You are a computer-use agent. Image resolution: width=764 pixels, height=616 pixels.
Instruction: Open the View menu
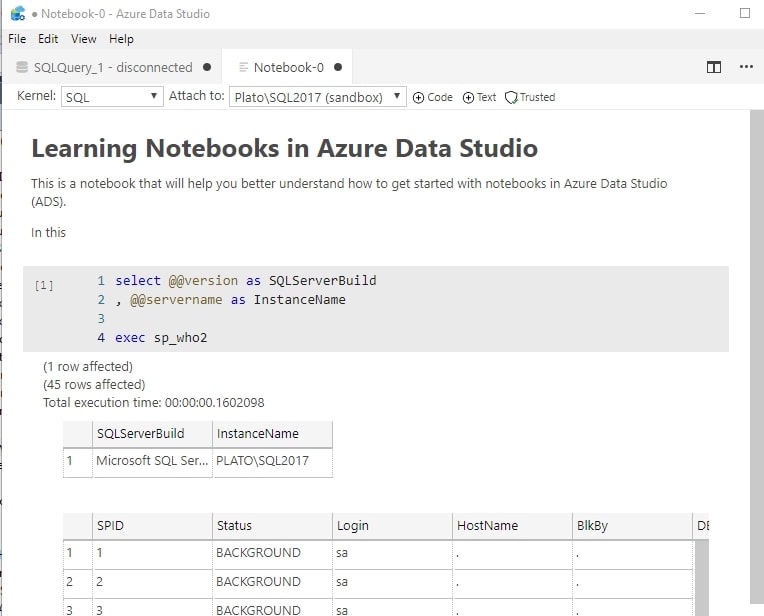tap(84, 39)
